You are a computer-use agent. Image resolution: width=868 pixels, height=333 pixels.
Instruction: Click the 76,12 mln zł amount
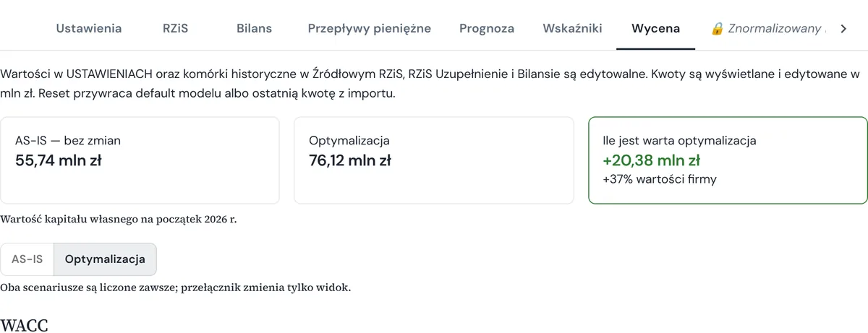point(350,160)
